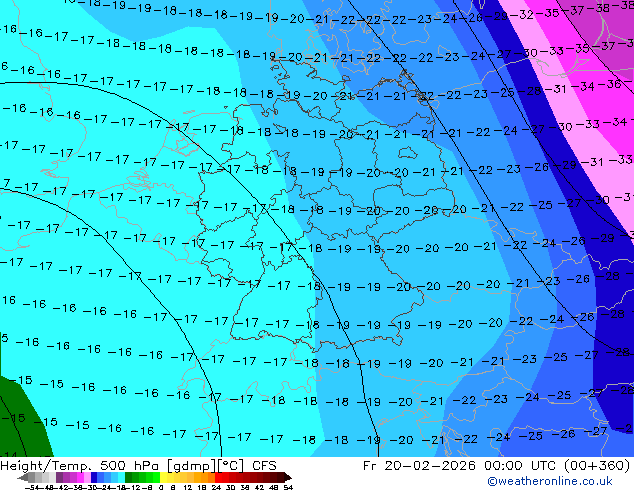Select the bright red swatch in temperature legend
This screenshot has height=490, width=634.
[x=218, y=477]
